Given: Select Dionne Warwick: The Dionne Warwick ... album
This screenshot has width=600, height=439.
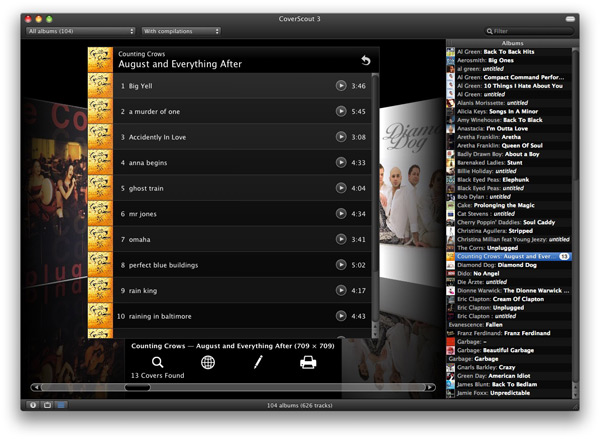Looking at the screenshot, I should [x=509, y=290].
